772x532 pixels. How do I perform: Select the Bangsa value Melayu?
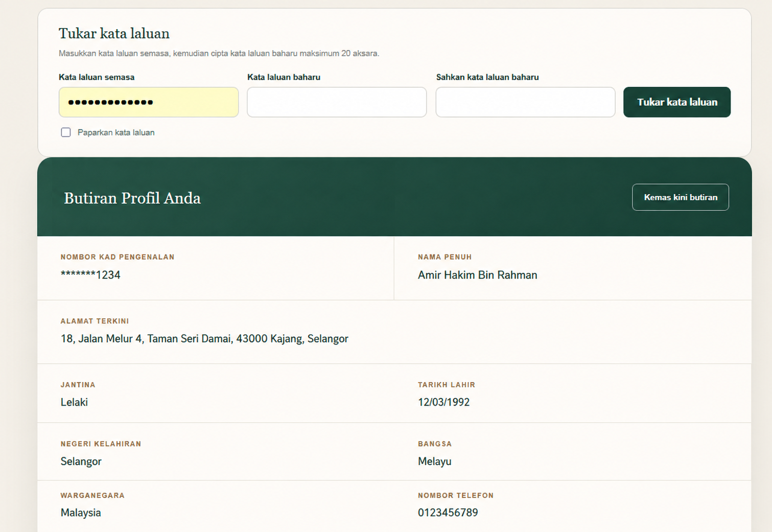[435, 461]
